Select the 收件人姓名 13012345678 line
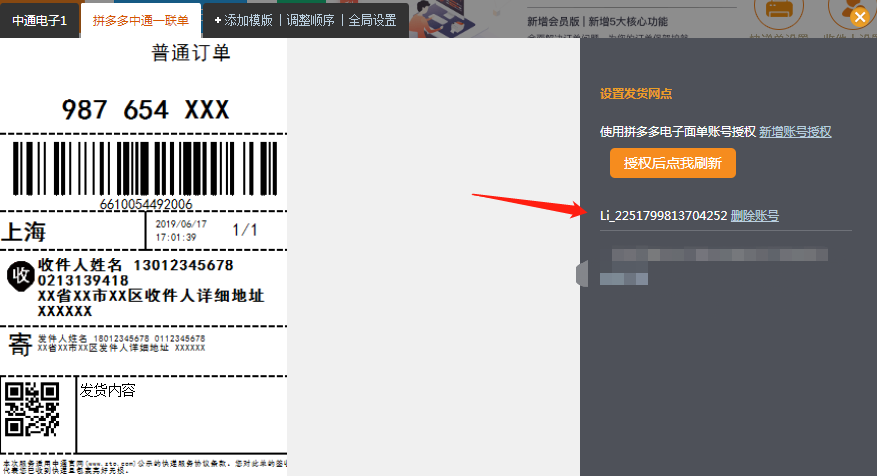 135,265
